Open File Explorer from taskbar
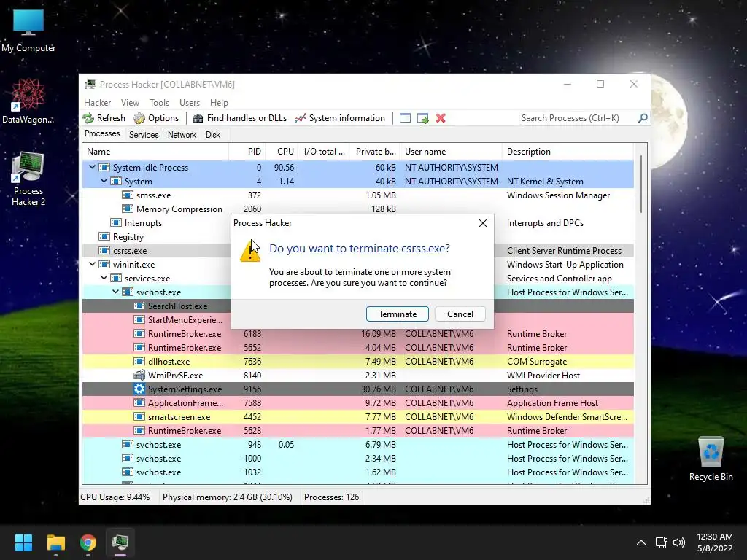The image size is (747, 560). pos(55,542)
